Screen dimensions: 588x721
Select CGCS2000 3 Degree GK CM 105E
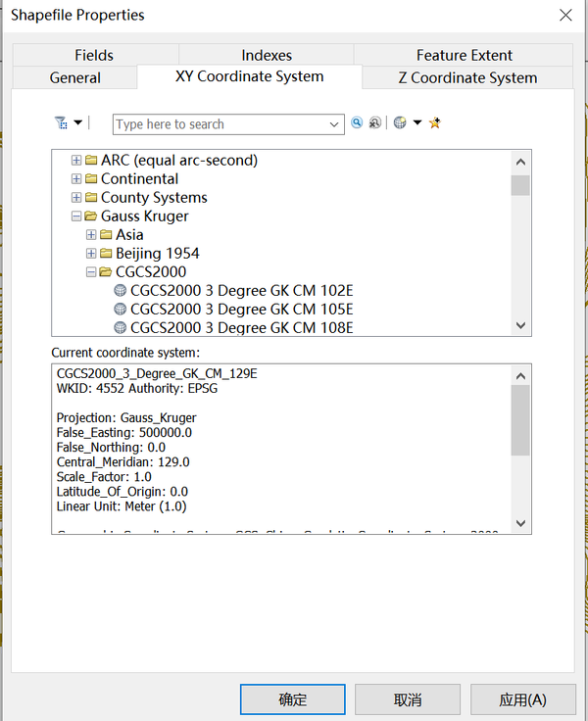pyautogui.click(x=241, y=310)
